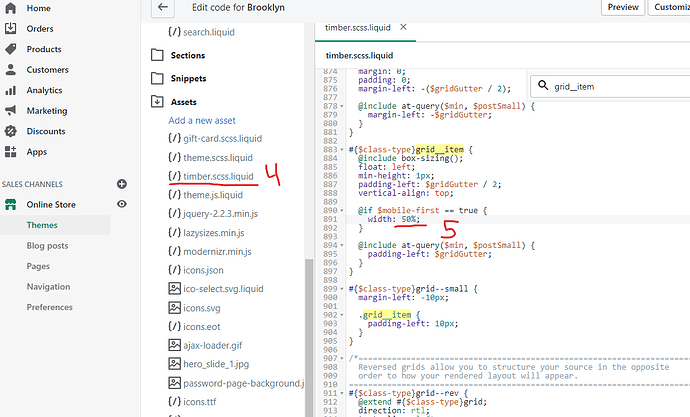Click the Sections folder icon
The width and height of the screenshot is (690, 417).
click(x=157, y=55)
